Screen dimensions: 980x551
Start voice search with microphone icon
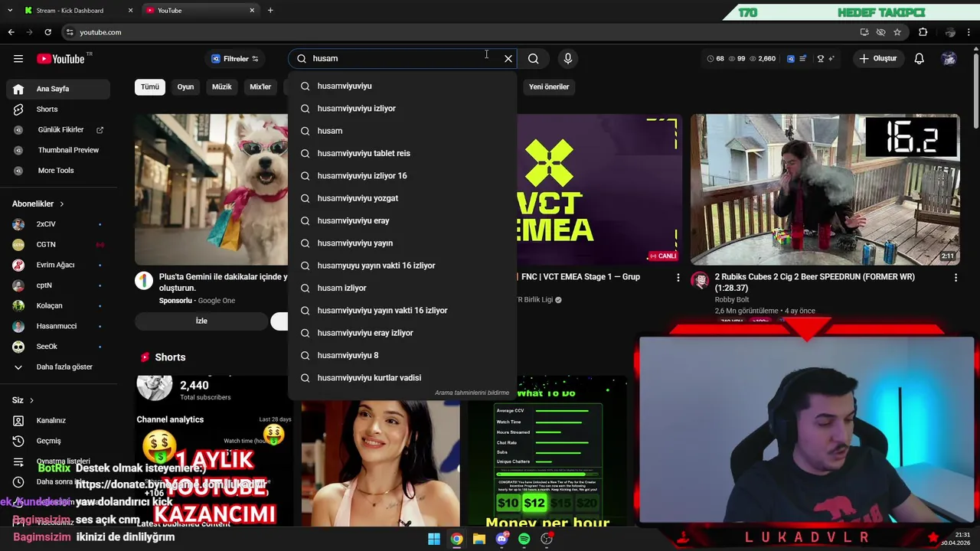pyautogui.click(x=567, y=58)
